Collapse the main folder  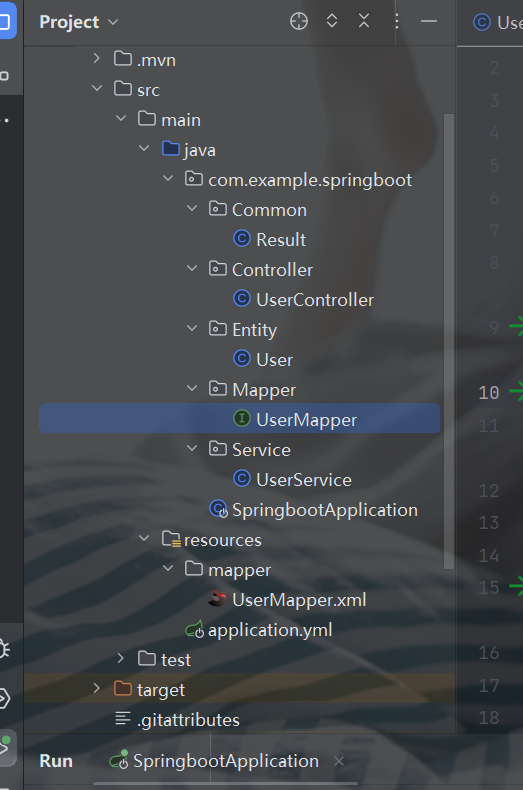(121, 119)
